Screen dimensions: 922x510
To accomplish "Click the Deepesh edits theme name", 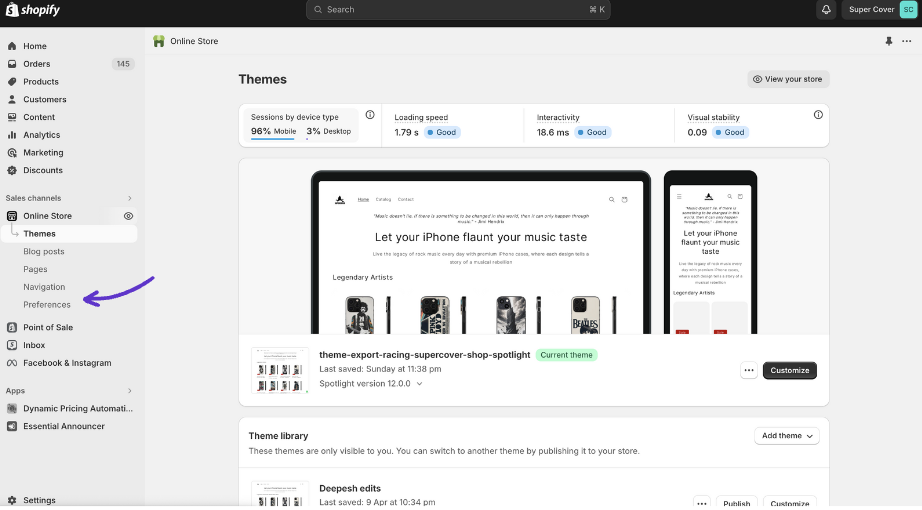I will (x=350, y=488).
